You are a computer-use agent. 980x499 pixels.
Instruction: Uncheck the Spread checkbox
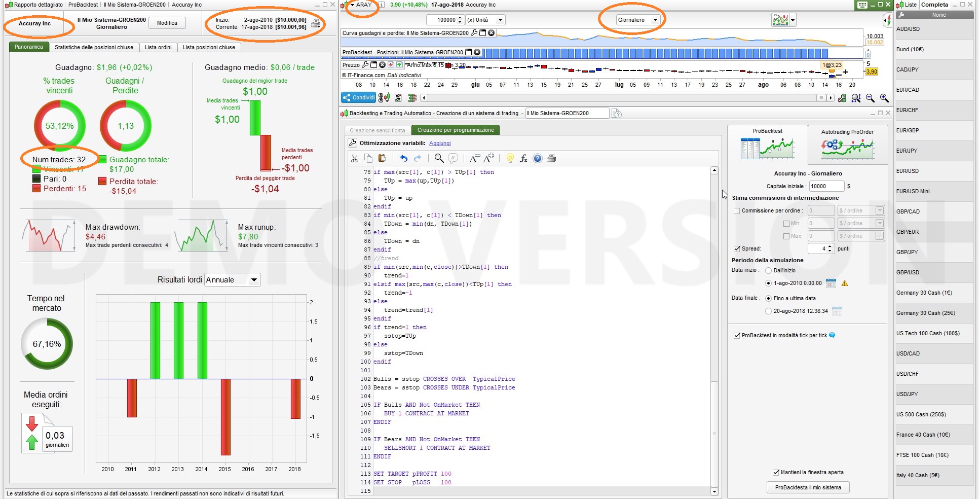(x=737, y=248)
